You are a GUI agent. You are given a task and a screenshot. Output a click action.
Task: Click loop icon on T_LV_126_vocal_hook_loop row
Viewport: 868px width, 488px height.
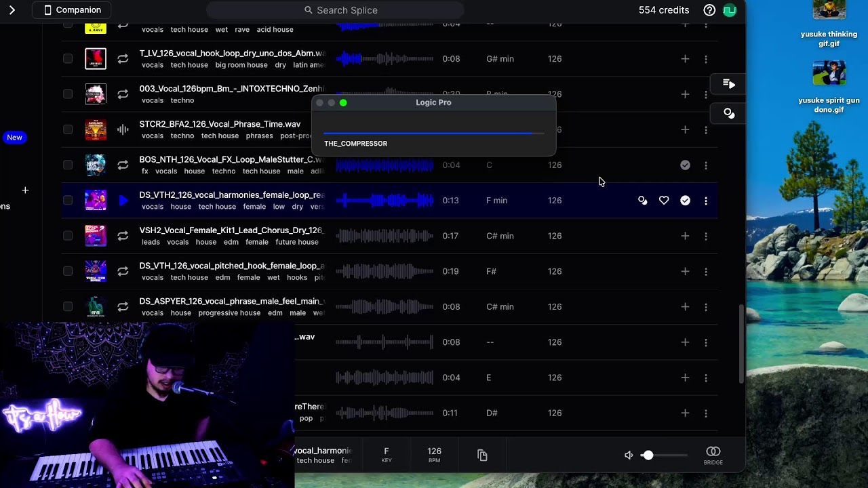pos(123,59)
